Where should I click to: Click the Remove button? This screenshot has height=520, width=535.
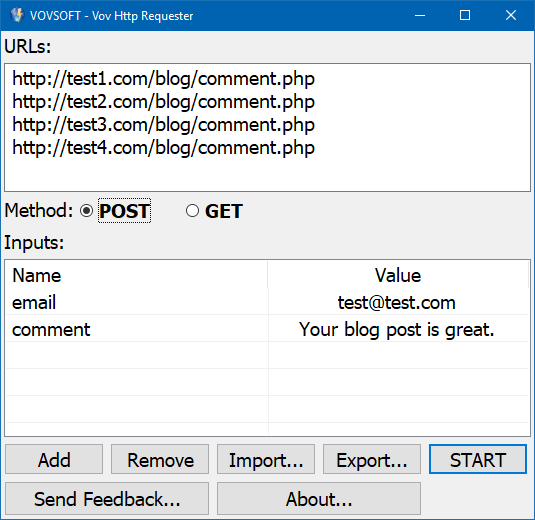coord(160,459)
